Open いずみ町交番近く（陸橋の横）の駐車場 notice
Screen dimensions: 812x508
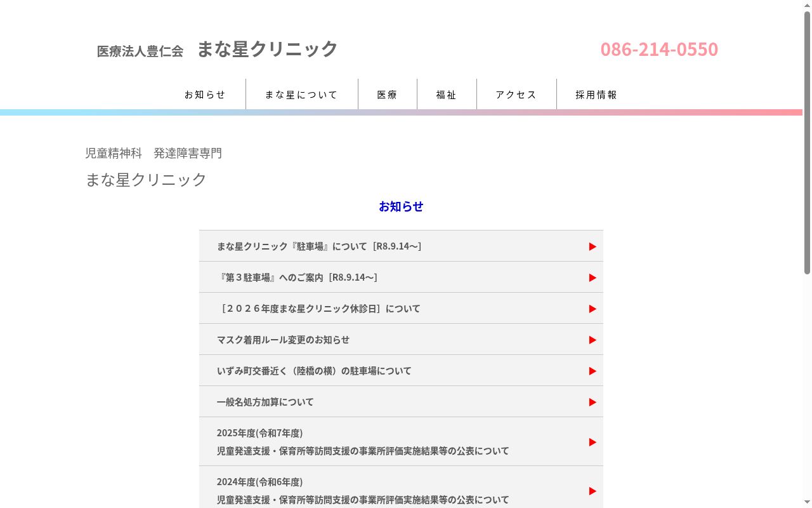[401, 371]
